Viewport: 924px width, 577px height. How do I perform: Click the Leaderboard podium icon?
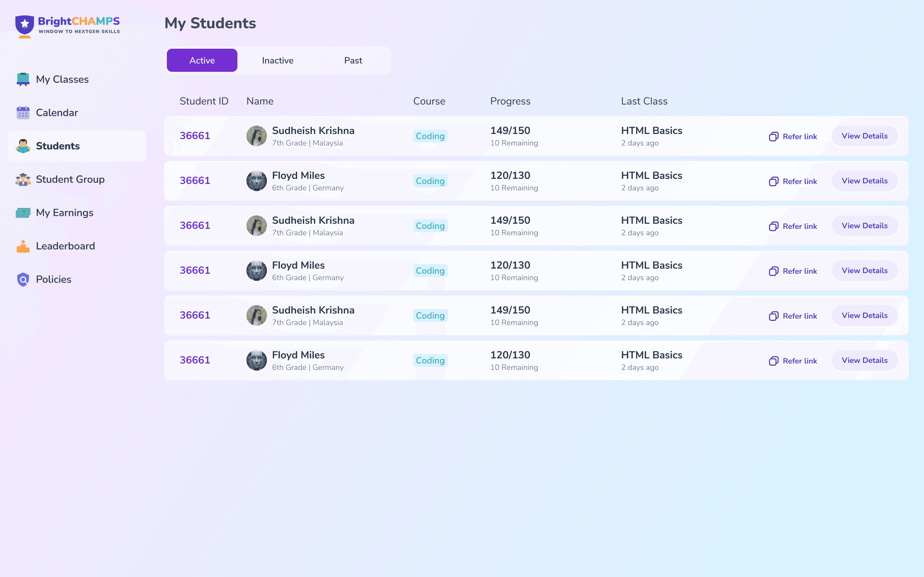pyautogui.click(x=23, y=246)
